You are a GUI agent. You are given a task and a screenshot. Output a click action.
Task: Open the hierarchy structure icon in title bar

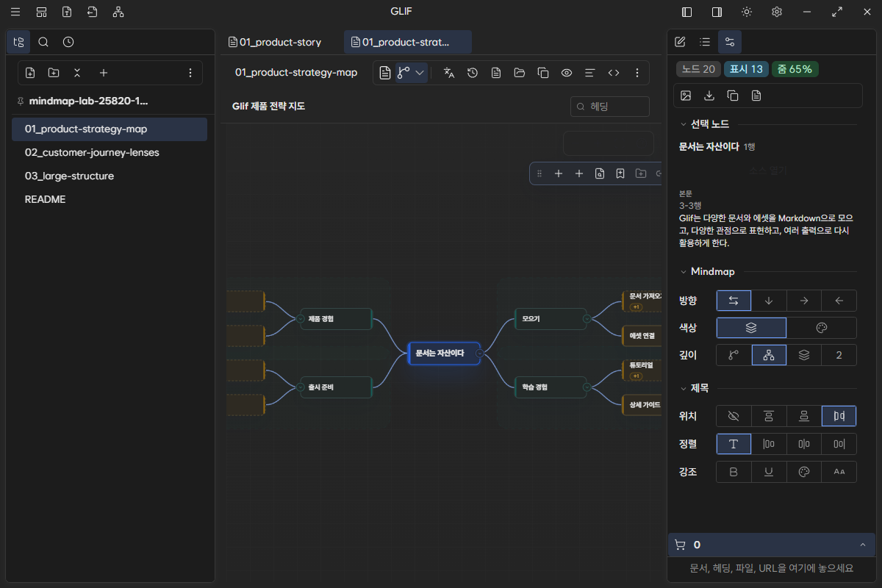[x=118, y=12]
